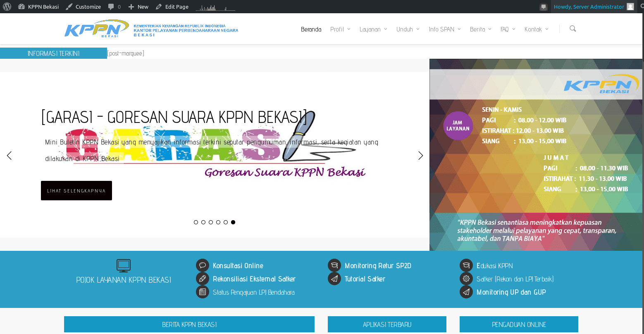Expand the FAQ dropdown menu
This screenshot has width=644, height=334.
pyautogui.click(x=508, y=29)
